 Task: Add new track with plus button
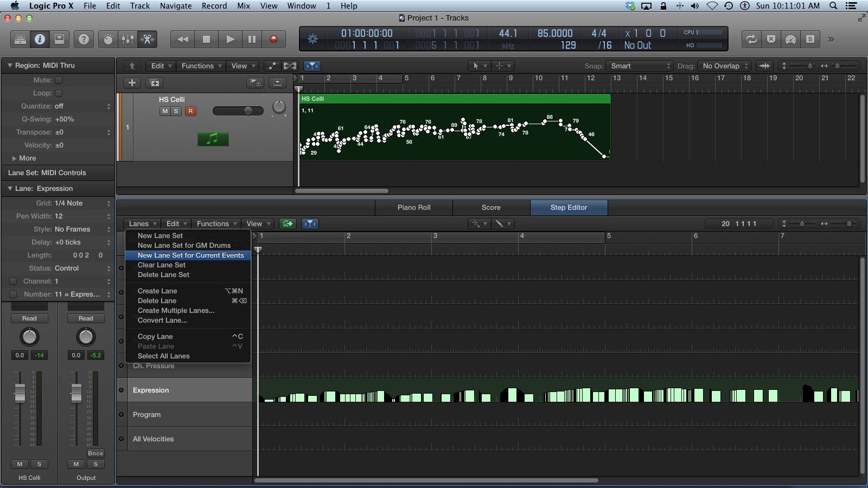click(132, 82)
